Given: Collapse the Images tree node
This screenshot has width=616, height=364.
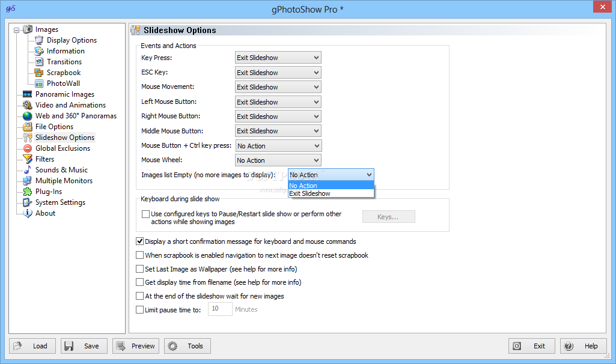Looking at the screenshot, I should 16,30.
